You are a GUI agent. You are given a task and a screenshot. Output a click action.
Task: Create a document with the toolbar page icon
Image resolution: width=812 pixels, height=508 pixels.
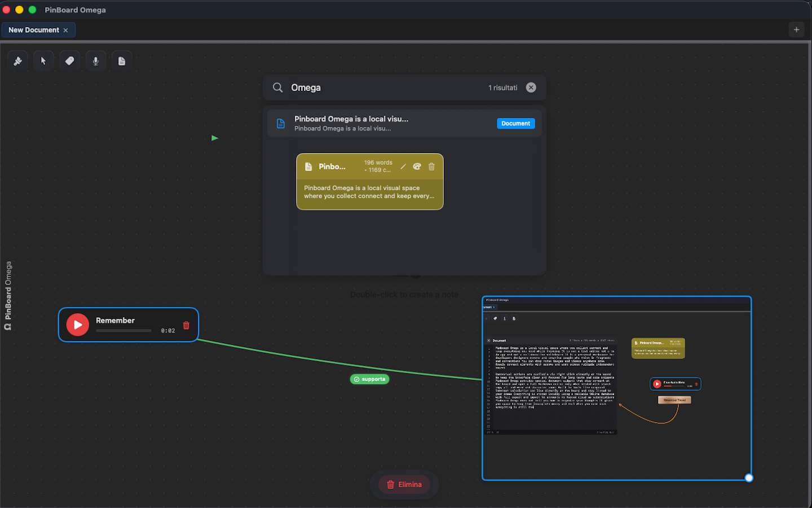pyautogui.click(x=122, y=61)
